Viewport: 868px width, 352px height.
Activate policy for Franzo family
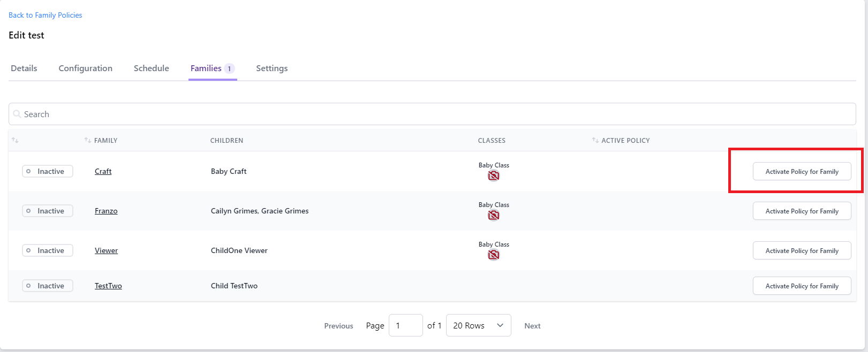click(x=802, y=211)
